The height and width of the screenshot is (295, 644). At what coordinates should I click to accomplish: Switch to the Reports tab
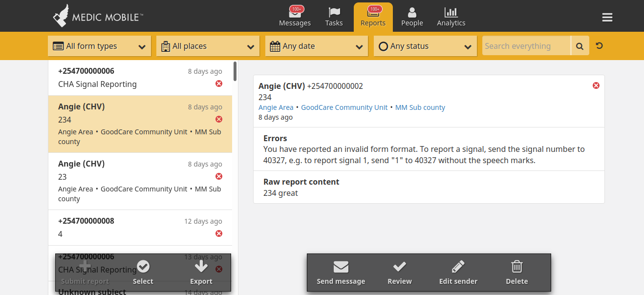point(373,17)
